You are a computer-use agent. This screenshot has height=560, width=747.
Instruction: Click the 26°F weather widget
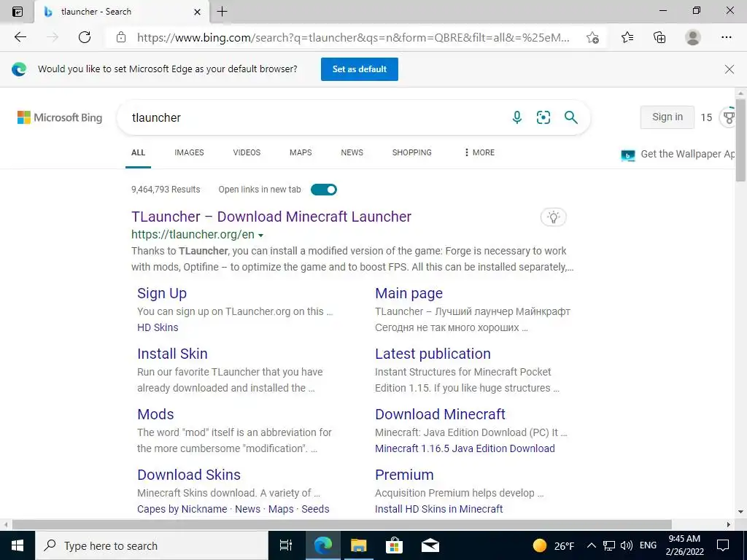(554, 545)
